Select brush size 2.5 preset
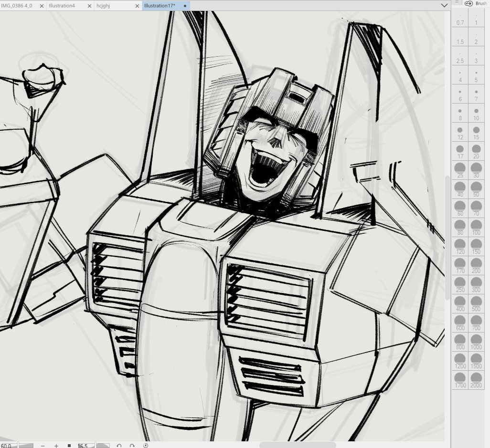Screen dimensions: 490x448 pos(460,56)
